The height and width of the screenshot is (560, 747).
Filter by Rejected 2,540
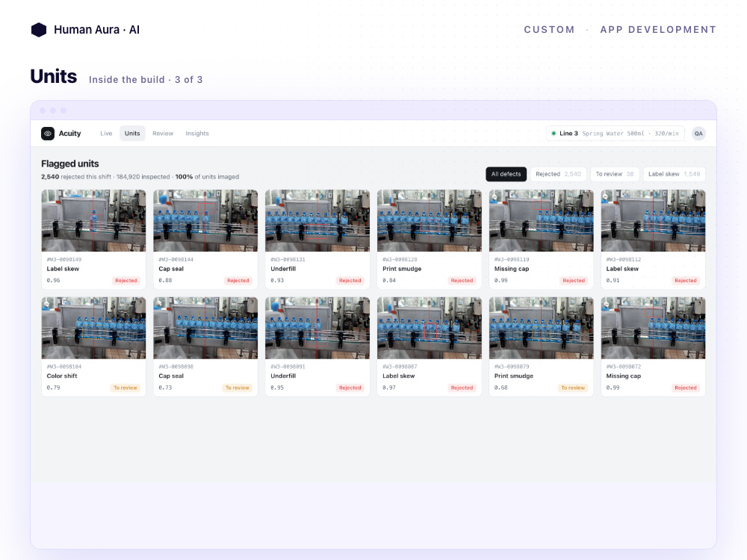coord(558,174)
